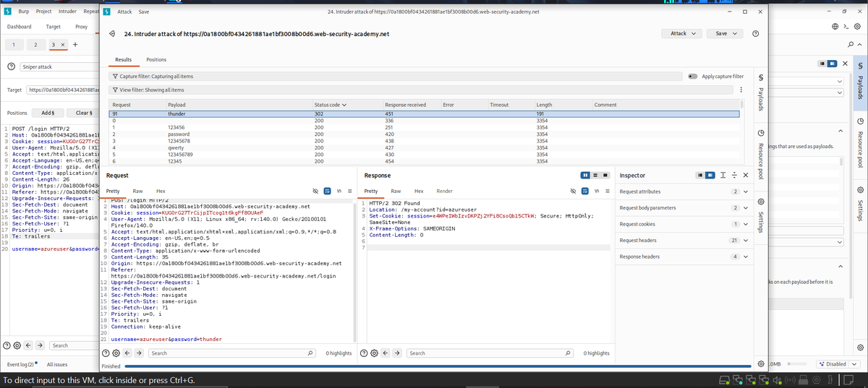
Task: Open the Raw tab in the Request panel
Action: (138, 191)
